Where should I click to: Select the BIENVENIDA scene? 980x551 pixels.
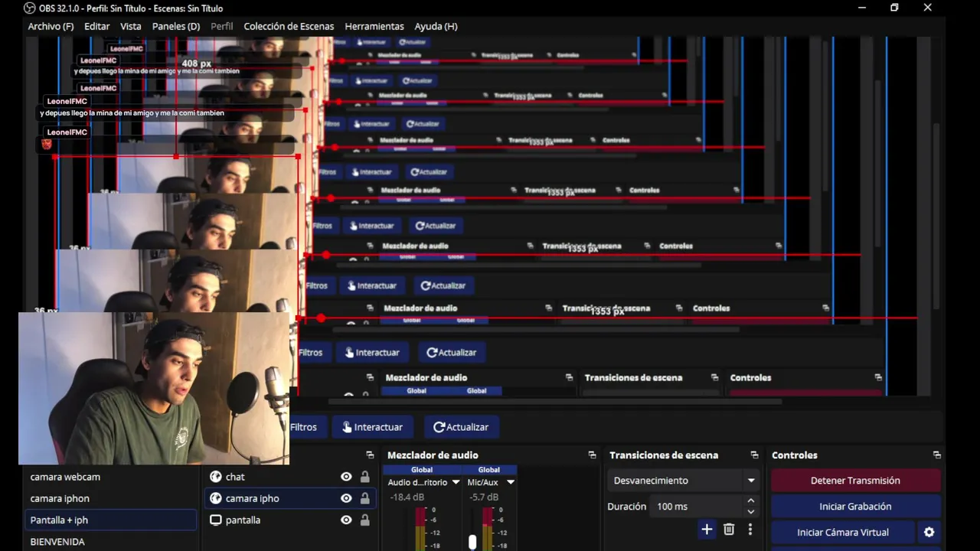pos(111,541)
